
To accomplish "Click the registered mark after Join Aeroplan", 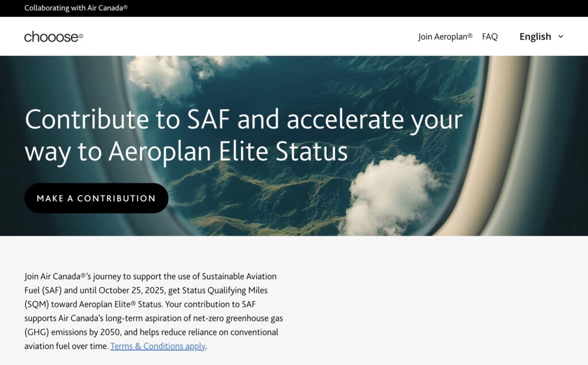I will point(470,35).
